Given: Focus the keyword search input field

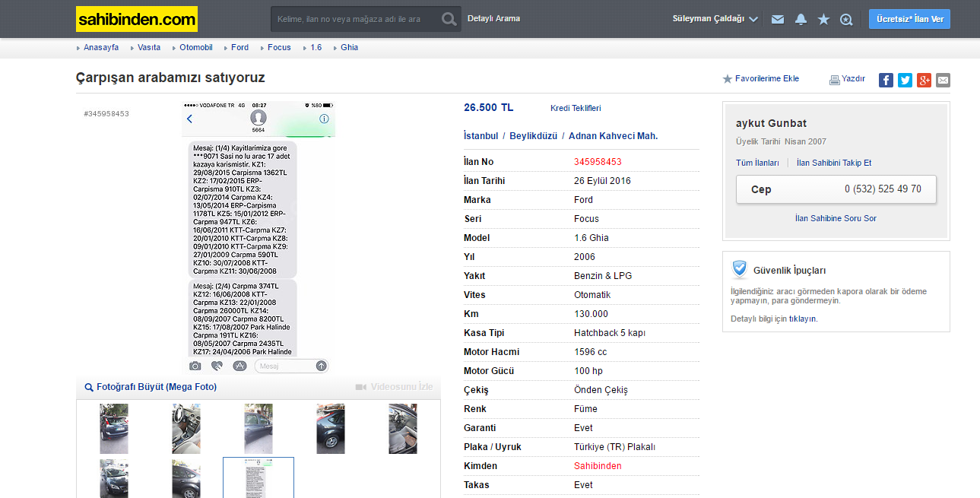Looking at the screenshot, I should [x=355, y=19].
